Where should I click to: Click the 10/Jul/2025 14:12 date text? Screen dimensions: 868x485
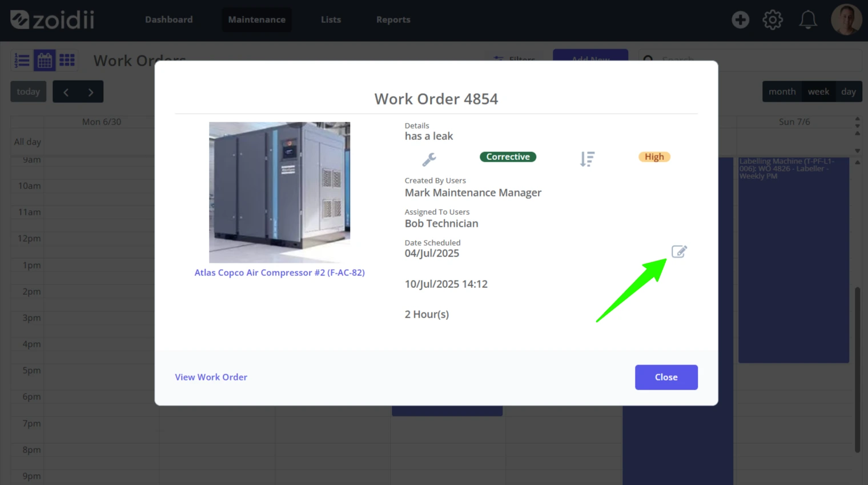446,284
